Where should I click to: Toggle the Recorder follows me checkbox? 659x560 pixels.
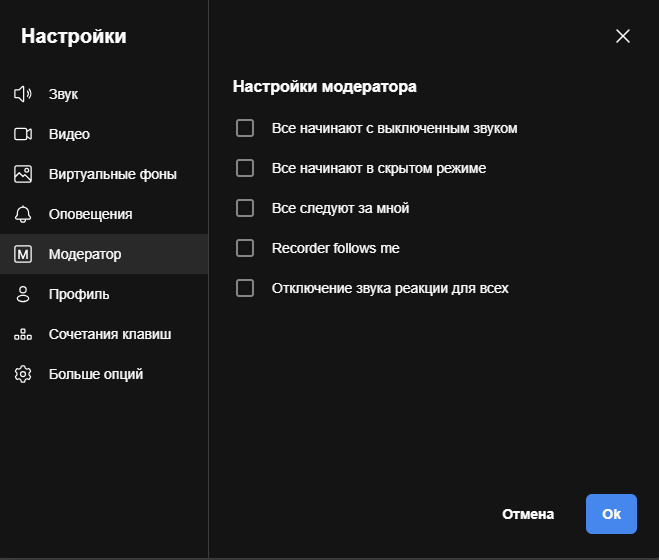coord(245,248)
